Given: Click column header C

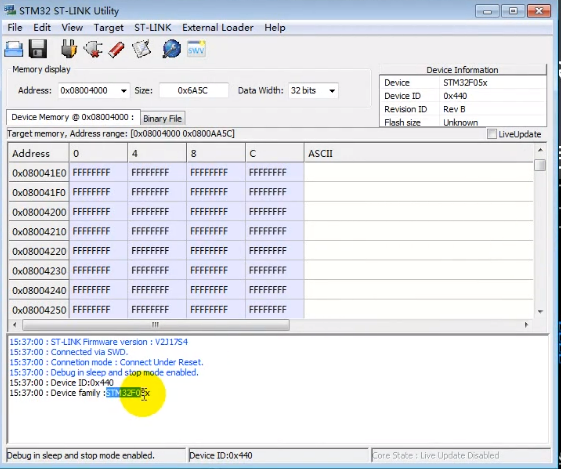Looking at the screenshot, I should (275, 153).
